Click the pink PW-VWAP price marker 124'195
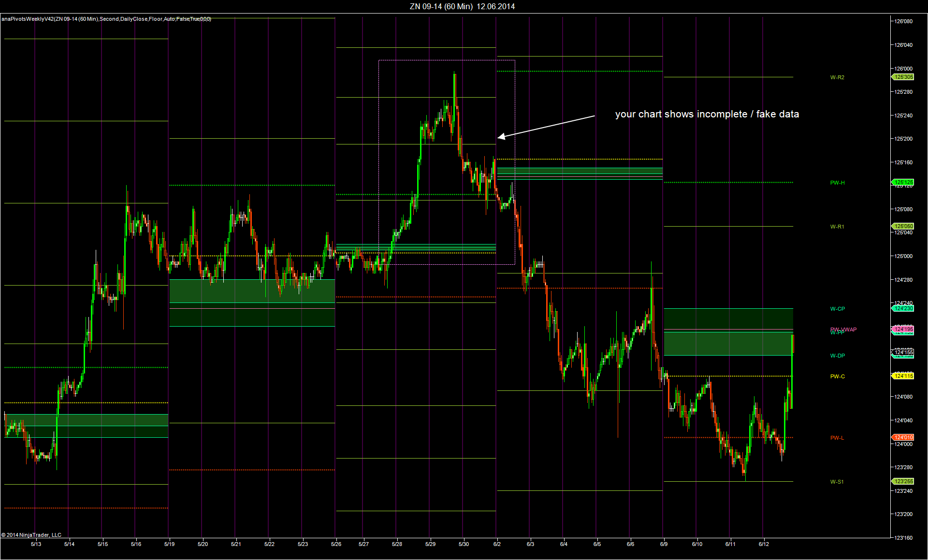This screenshot has width=928, height=560. pos(903,329)
